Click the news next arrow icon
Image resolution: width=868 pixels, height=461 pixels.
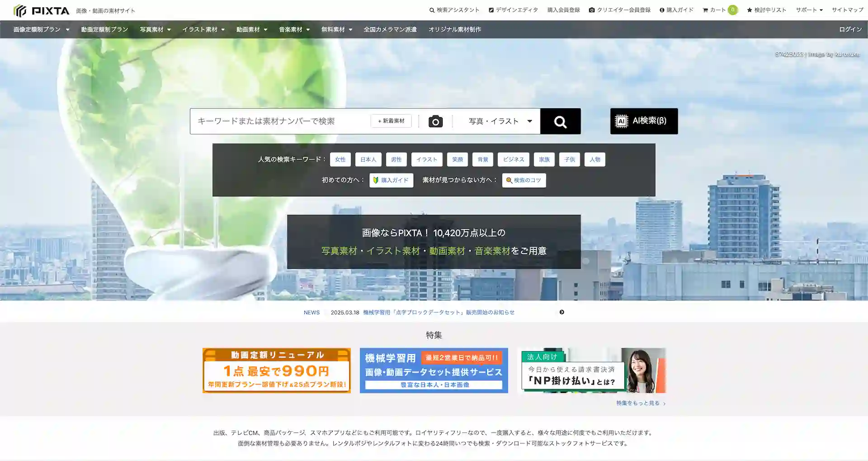pyautogui.click(x=562, y=312)
